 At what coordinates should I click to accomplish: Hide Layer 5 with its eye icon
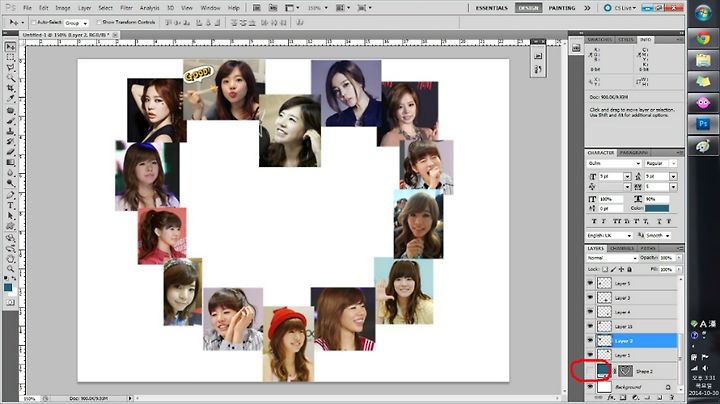click(x=590, y=283)
